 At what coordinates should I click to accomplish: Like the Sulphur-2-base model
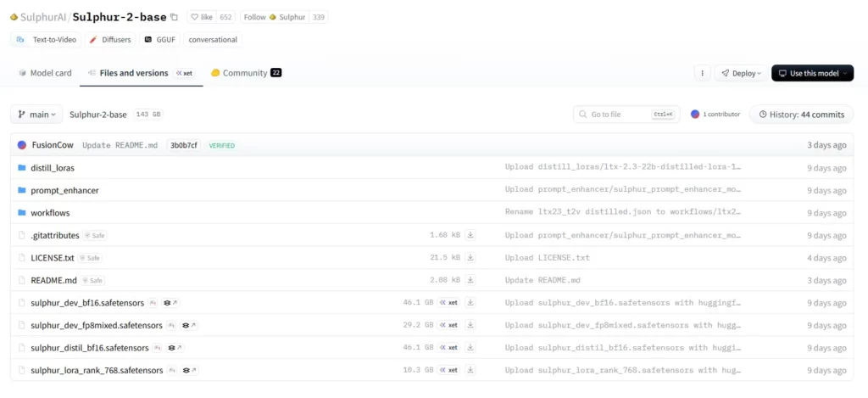point(202,17)
